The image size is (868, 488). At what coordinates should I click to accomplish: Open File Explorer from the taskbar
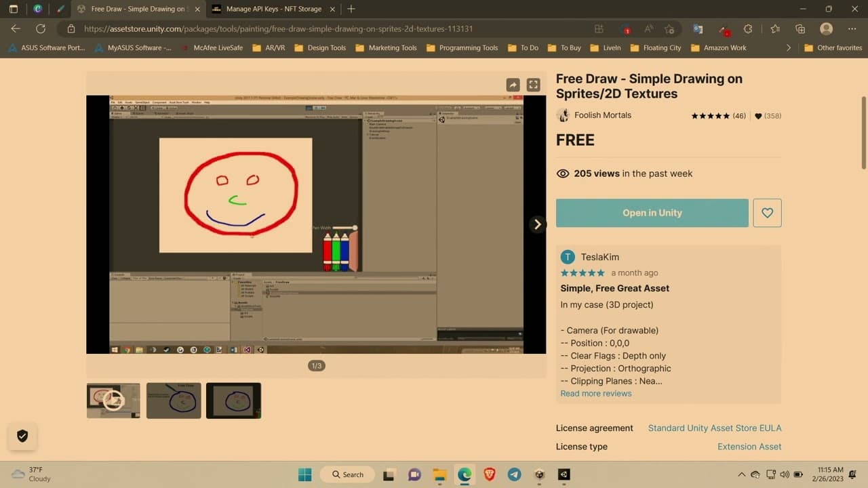[439, 474]
